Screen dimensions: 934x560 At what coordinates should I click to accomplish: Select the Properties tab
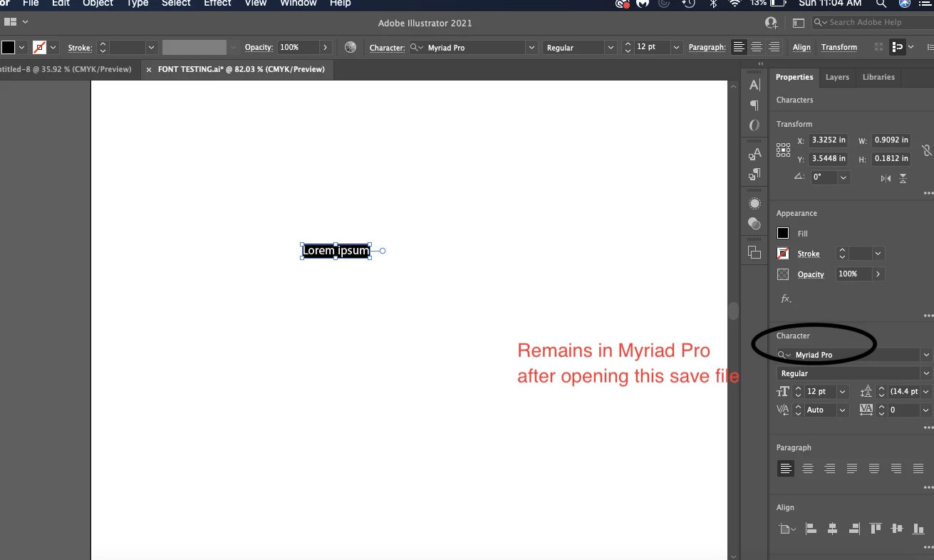pos(794,77)
